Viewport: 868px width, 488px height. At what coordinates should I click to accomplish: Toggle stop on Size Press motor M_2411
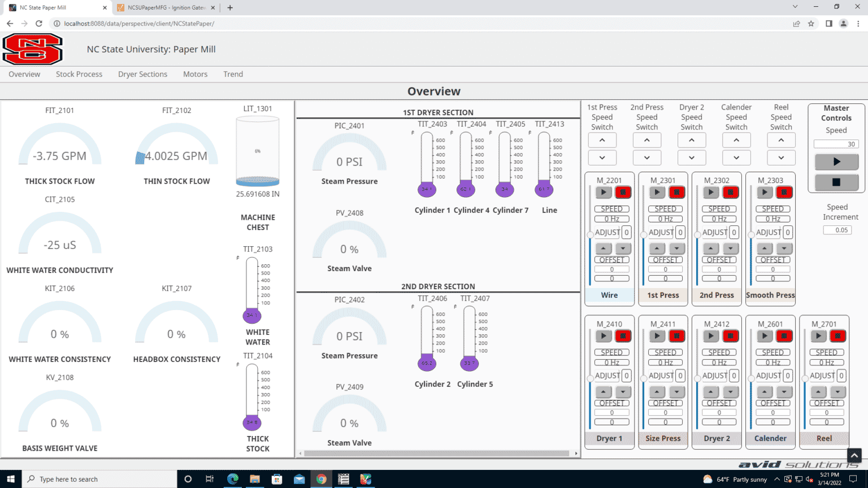coord(677,335)
